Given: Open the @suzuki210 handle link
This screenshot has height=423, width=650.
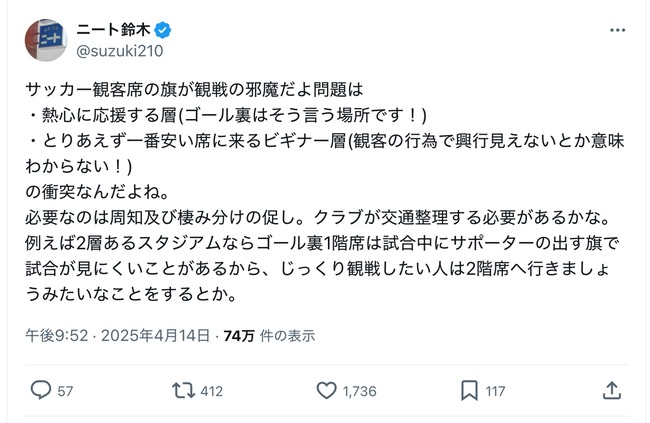Looking at the screenshot, I should tap(120, 51).
